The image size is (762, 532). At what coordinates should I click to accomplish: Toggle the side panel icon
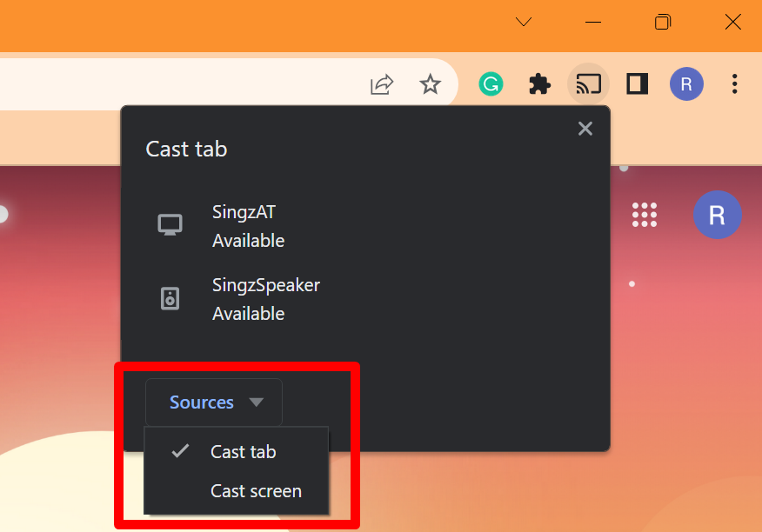[x=637, y=84]
